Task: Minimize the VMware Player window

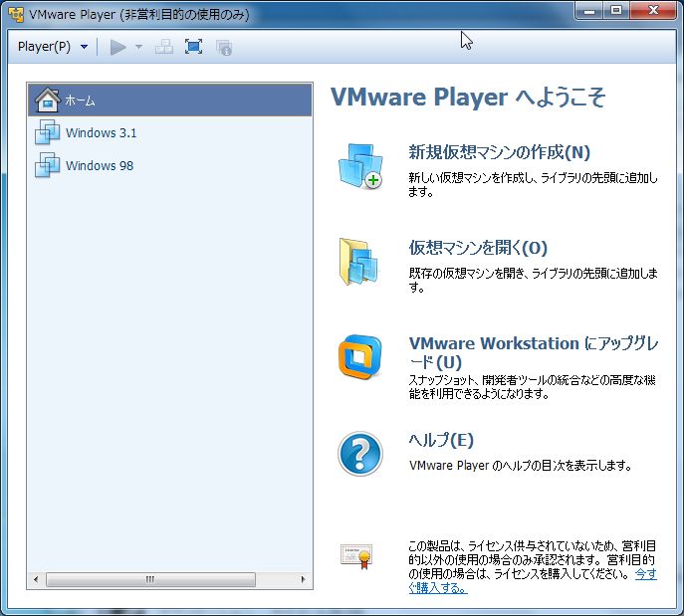Action: [589, 11]
